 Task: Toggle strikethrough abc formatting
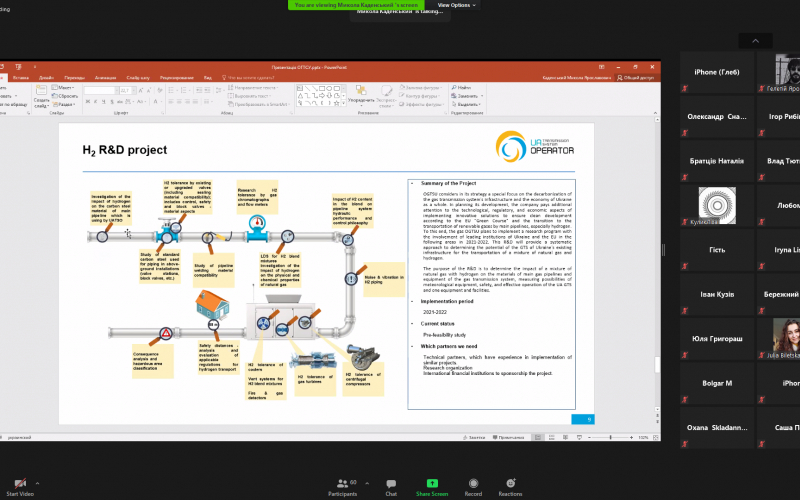pos(119,102)
